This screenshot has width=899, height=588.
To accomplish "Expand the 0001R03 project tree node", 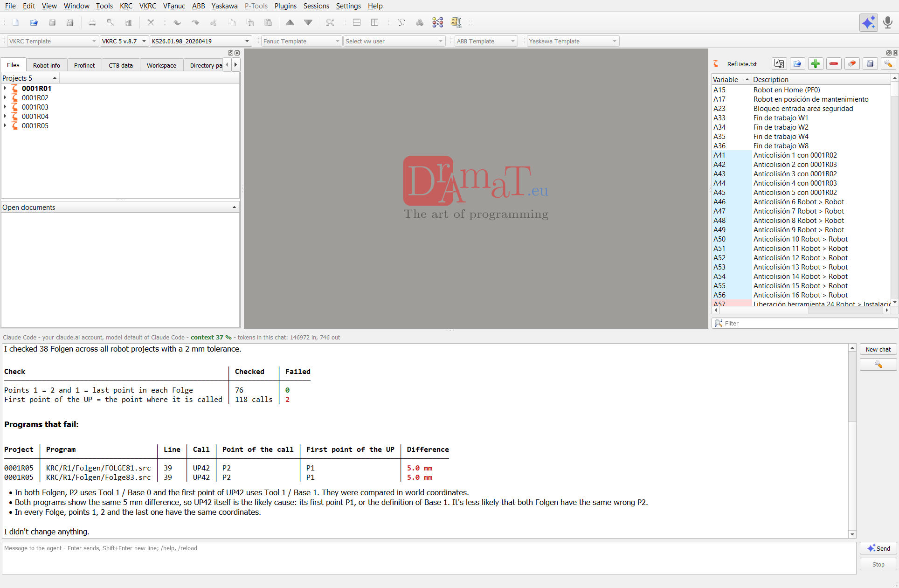I will tap(5, 107).
